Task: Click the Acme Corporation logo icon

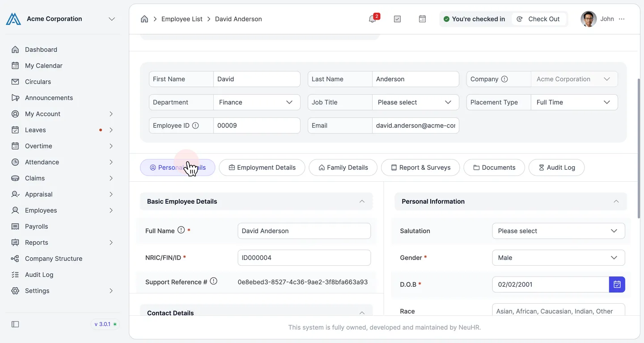Action: [x=13, y=19]
